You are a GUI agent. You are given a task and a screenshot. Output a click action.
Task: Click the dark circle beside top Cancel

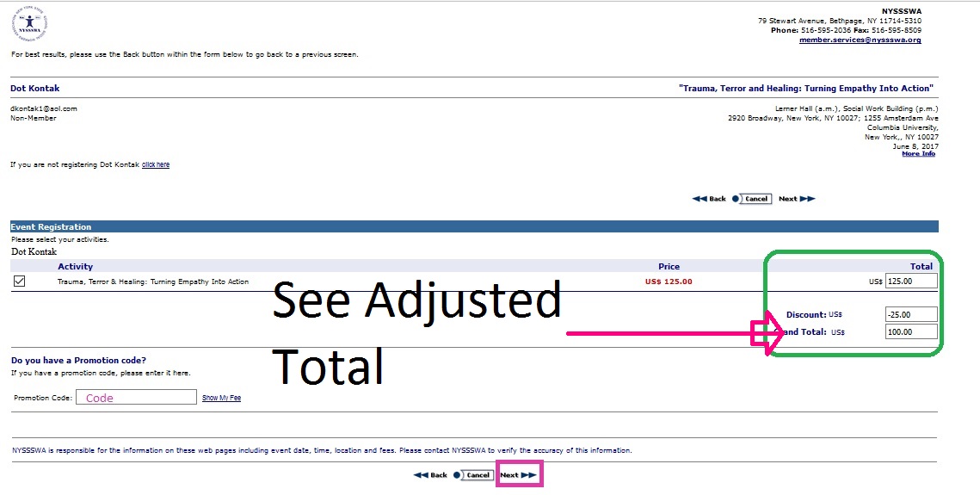click(736, 199)
